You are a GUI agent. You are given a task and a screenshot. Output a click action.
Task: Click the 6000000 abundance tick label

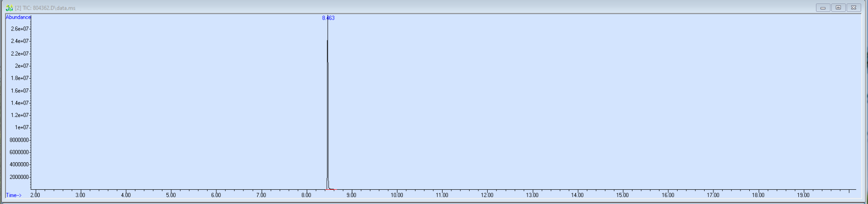pos(19,152)
